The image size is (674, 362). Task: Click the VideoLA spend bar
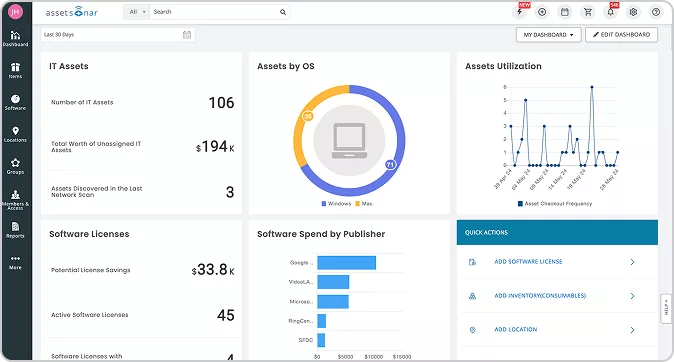click(x=333, y=282)
